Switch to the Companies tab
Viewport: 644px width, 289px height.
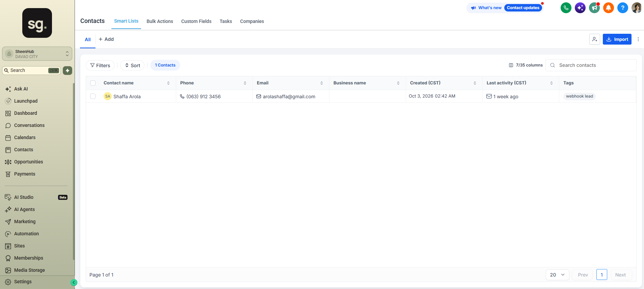pos(252,21)
